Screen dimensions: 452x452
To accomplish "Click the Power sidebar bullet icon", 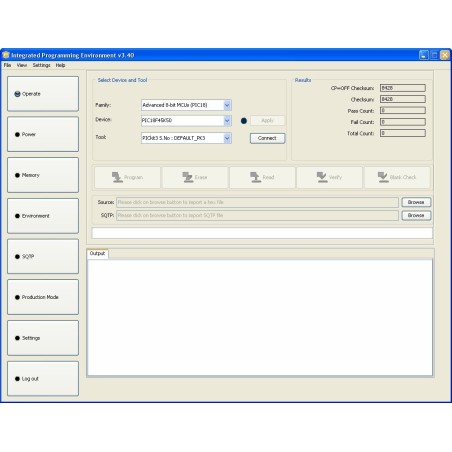I will tap(17, 135).
